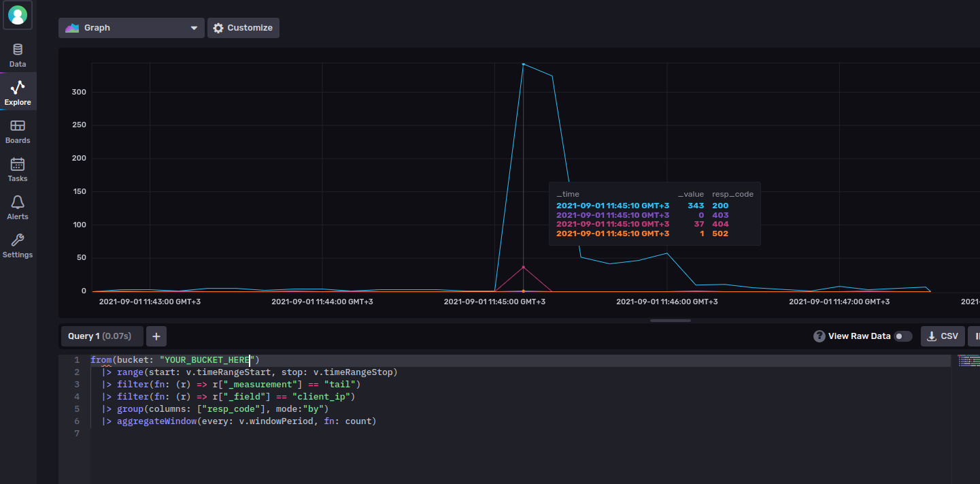Click the code minimap in the editor
The width and height of the screenshot is (980, 484).
tap(968, 361)
